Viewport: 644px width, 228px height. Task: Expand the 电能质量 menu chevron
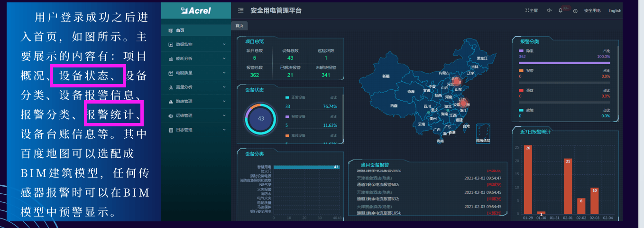pos(224,73)
